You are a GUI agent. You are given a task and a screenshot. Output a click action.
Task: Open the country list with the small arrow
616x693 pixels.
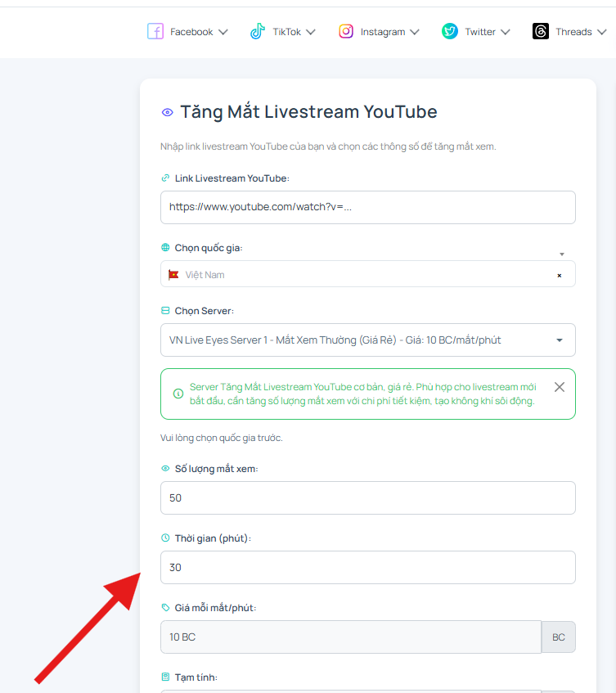[x=562, y=254]
